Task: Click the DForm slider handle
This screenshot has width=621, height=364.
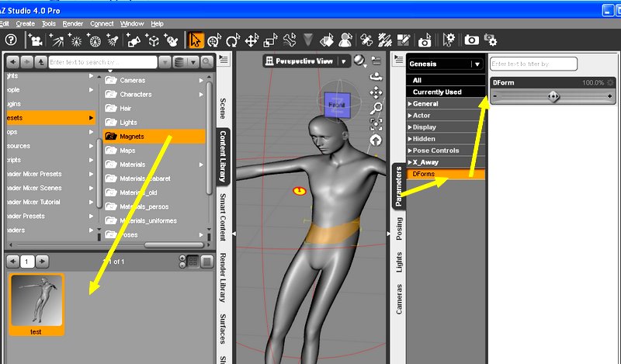Action: pos(553,96)
